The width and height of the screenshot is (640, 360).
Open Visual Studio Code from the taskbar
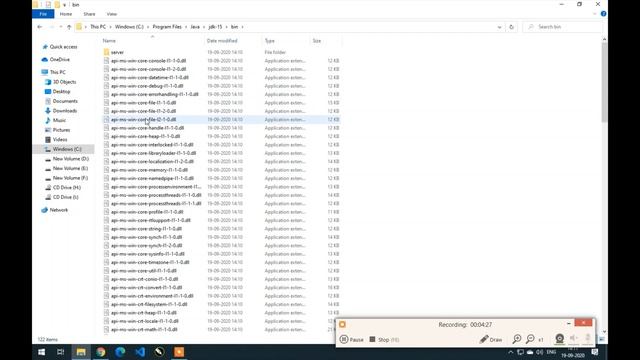[x=140, y=352]
